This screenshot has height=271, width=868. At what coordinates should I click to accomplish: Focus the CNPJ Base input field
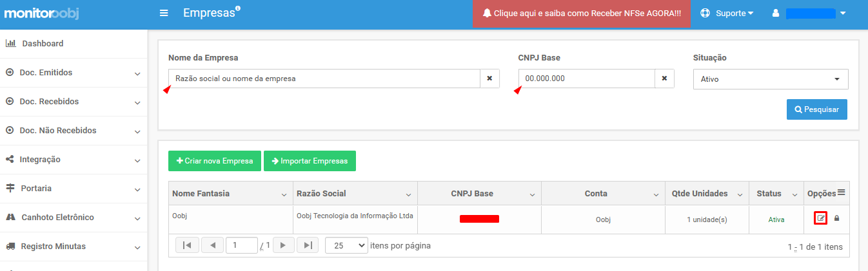click(x=587, y=79)
